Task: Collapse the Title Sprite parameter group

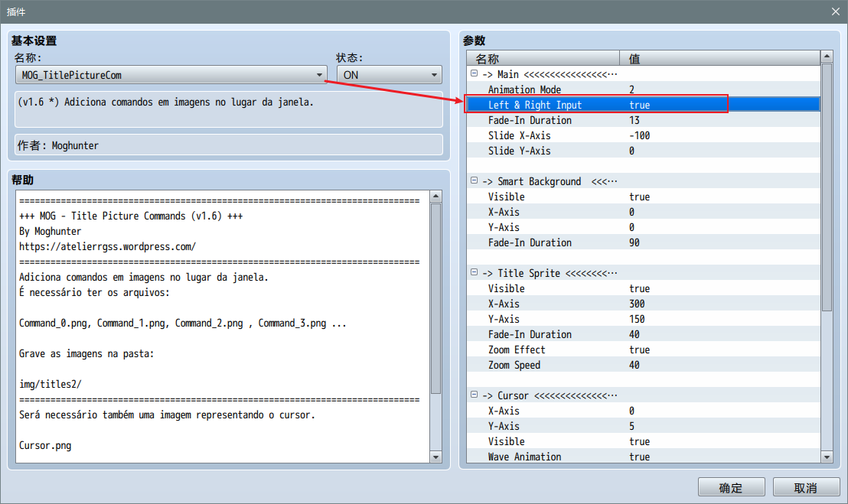Action: coord(475,272)
